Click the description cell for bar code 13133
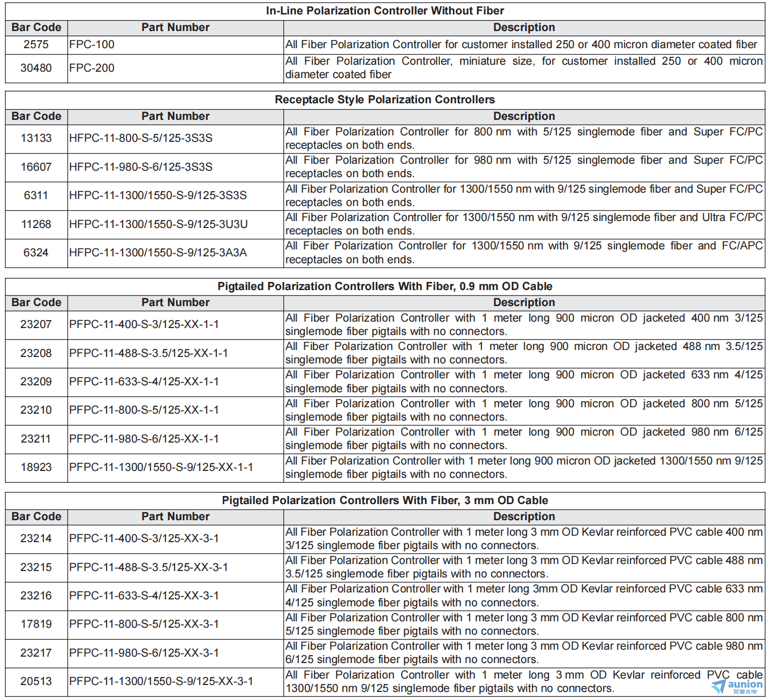The height and width of the screenshot is (700, 769). coord(524,138)
